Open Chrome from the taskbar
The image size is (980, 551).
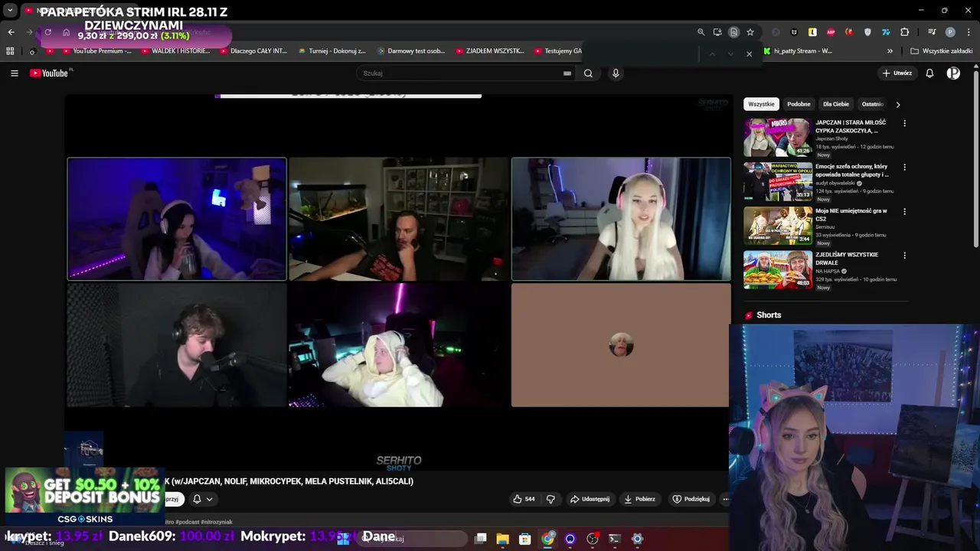click(x=547, y=539)
